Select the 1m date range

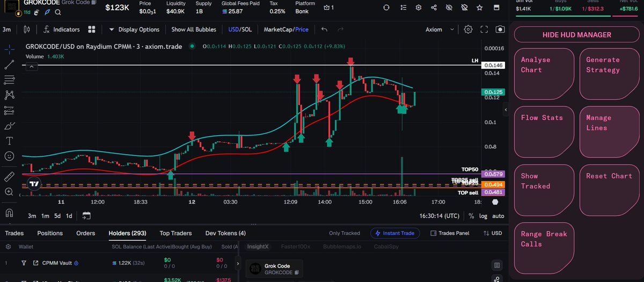coord(45,216)
